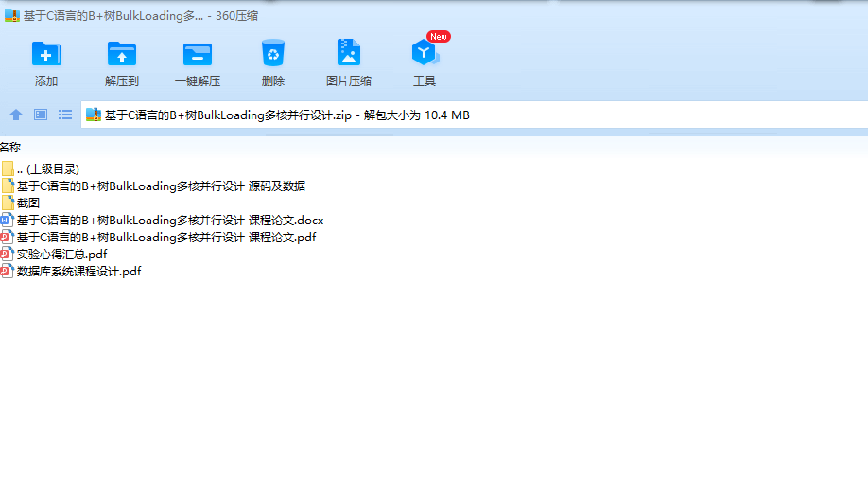Select file name ending 课程论文.docx
This screenshot has height=477, width=868.
170,221
